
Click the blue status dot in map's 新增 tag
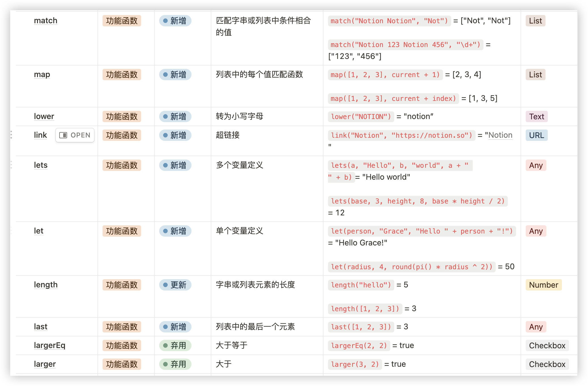click(166, 75)
